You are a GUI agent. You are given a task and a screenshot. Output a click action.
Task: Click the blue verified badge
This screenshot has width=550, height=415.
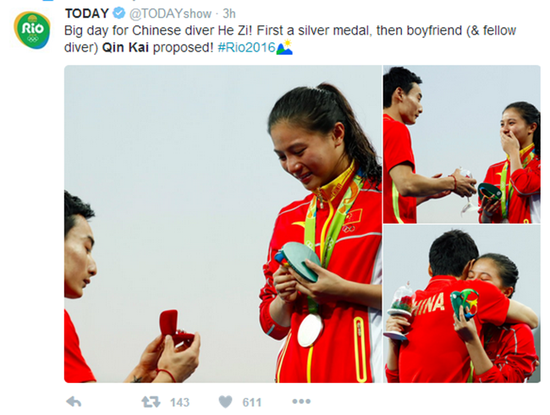119,13
